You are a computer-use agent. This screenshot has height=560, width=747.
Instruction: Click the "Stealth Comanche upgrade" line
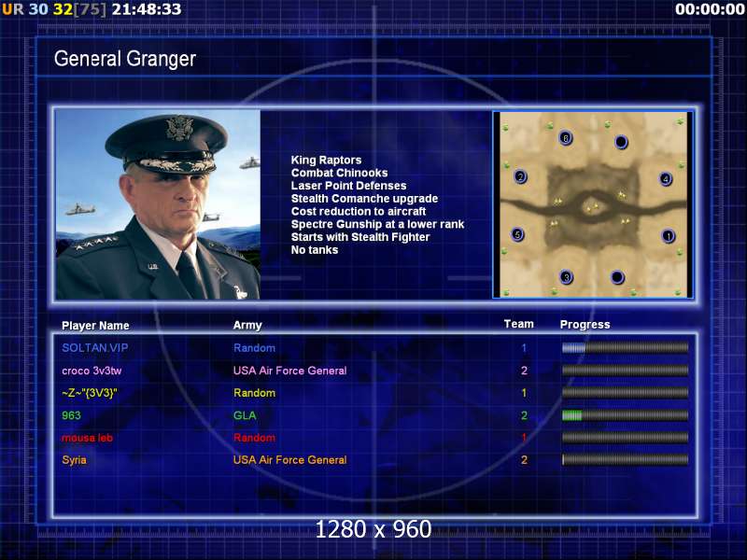coord(364,199)
